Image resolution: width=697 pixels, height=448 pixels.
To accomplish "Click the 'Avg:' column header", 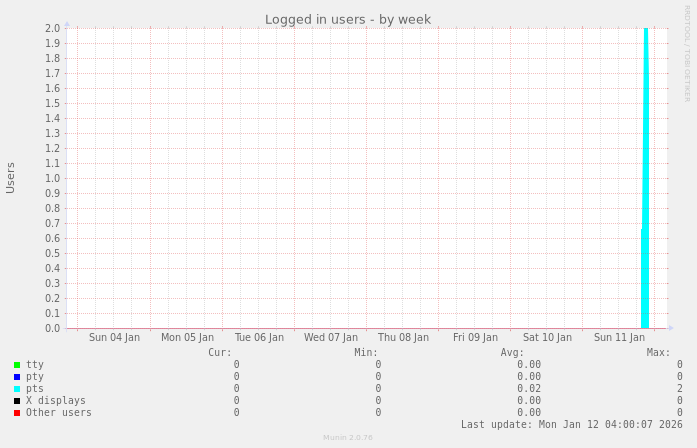I will point(512,352).
